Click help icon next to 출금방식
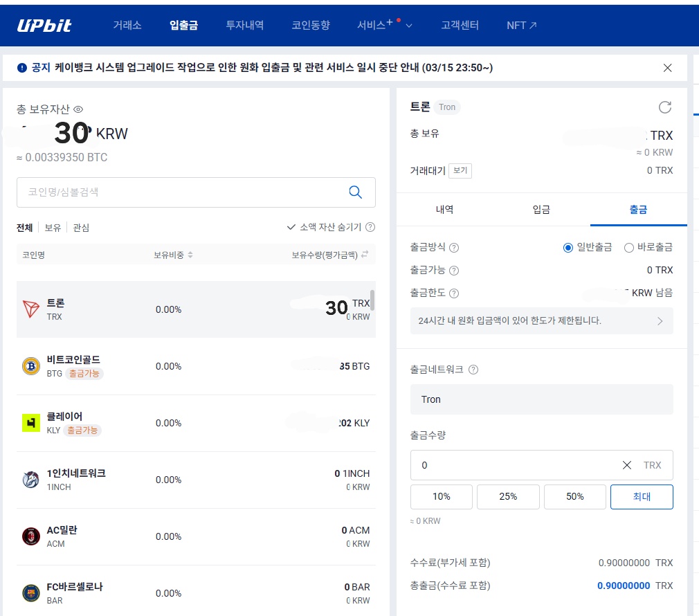The height and width of the screenshot is (616, 699). [x=454, y=247]
